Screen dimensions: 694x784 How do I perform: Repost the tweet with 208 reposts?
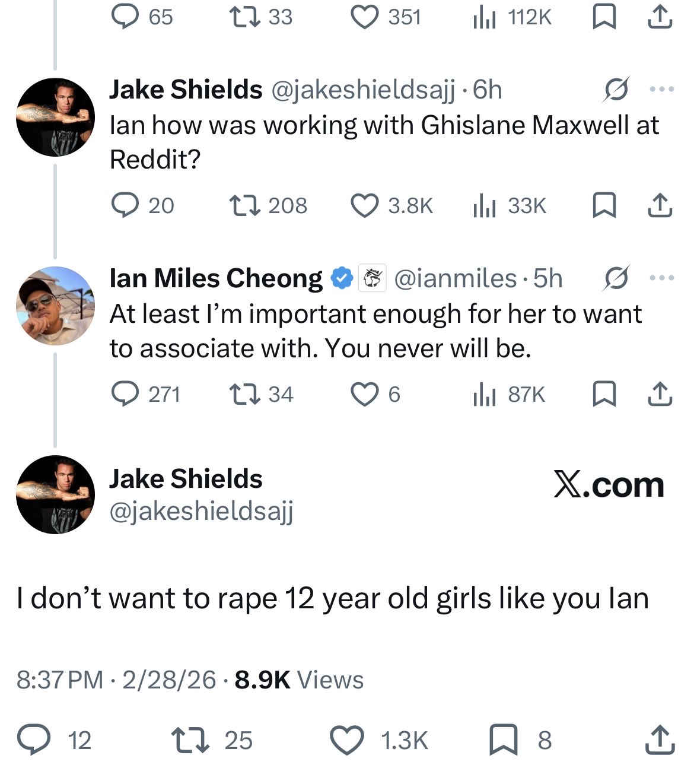(x=244, y=205)
